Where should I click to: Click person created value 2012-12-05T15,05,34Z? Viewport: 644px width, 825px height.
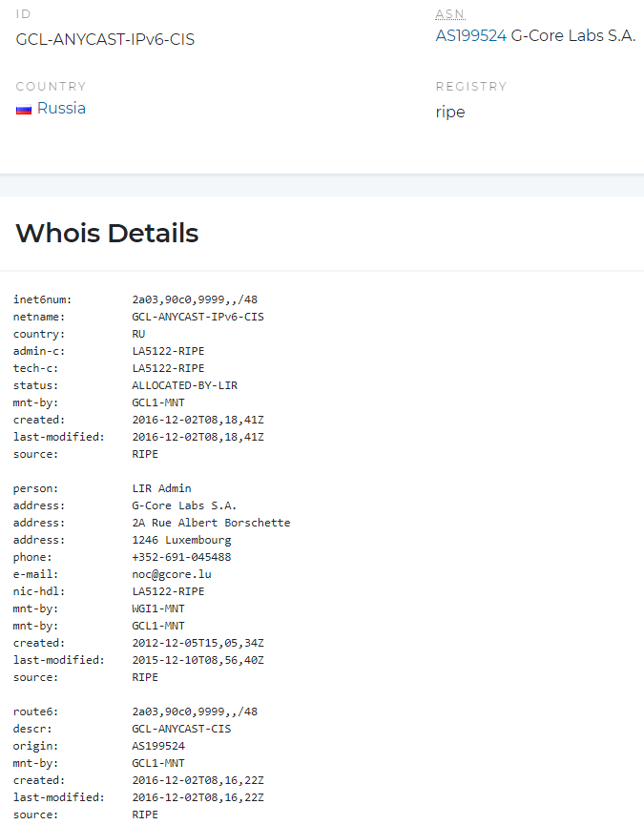pos(197,643)
